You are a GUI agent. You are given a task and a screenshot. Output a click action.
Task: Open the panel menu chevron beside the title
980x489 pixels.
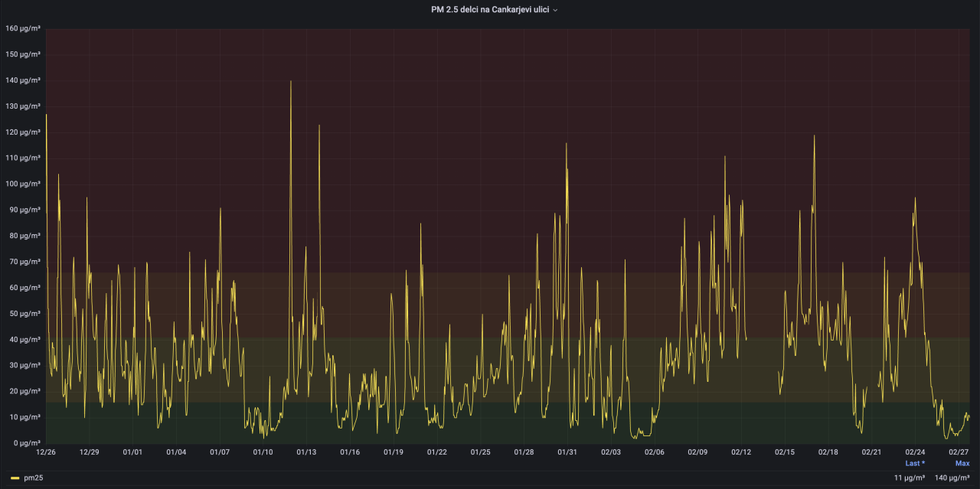point(555,10)
